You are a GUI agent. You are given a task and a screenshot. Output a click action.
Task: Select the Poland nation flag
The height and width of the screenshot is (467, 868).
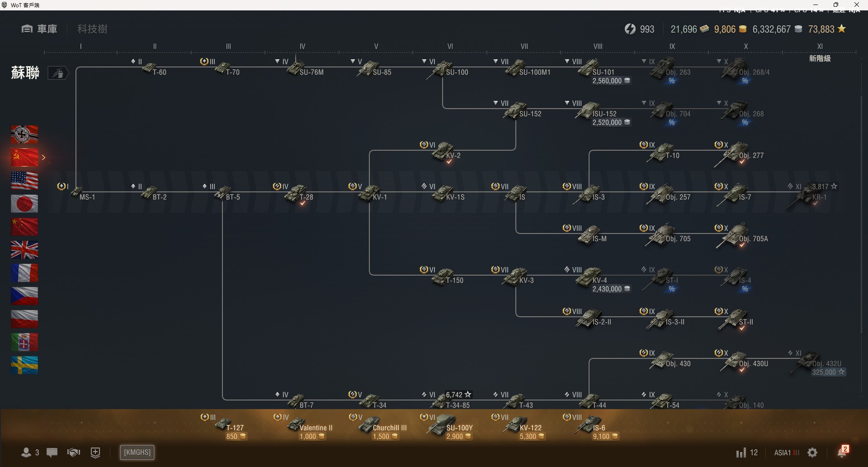[24, 319]
